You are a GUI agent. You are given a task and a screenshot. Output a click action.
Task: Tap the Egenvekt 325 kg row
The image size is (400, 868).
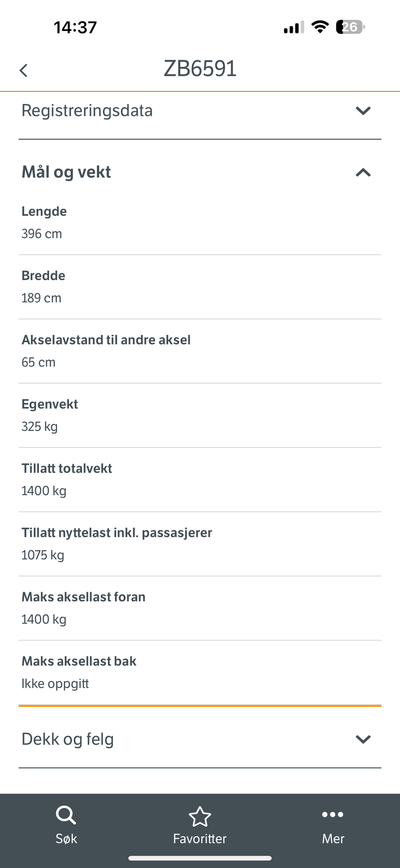pyautogui.click(x=200, y=415)
